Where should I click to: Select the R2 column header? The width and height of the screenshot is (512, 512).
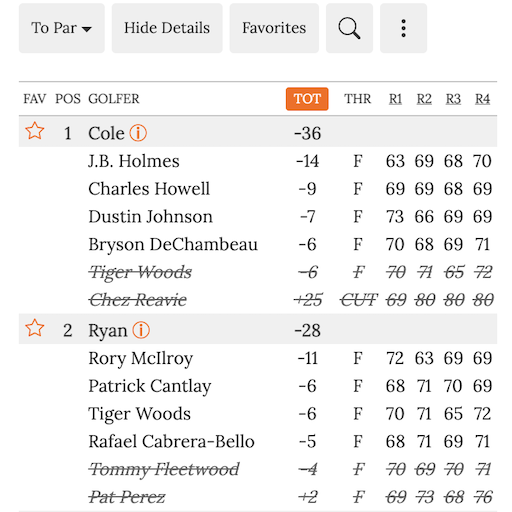click(424, 99)
